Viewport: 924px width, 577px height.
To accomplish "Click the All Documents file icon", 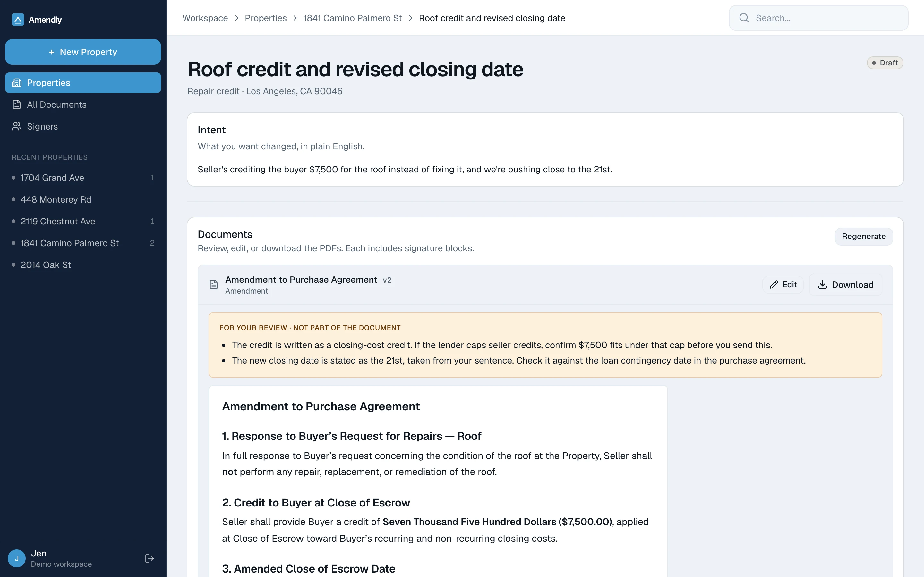I will click(17, 105).
